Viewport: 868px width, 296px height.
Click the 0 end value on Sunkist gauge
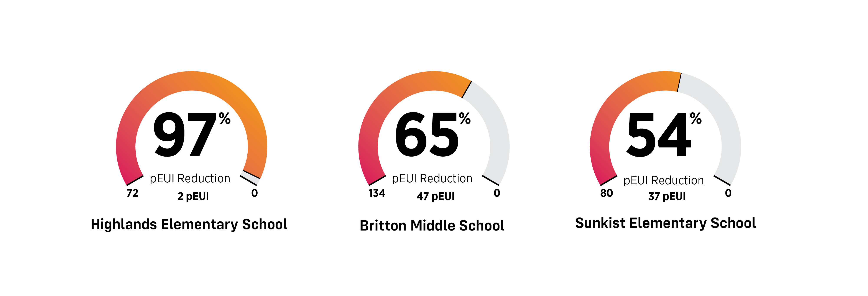click(728, 193)
